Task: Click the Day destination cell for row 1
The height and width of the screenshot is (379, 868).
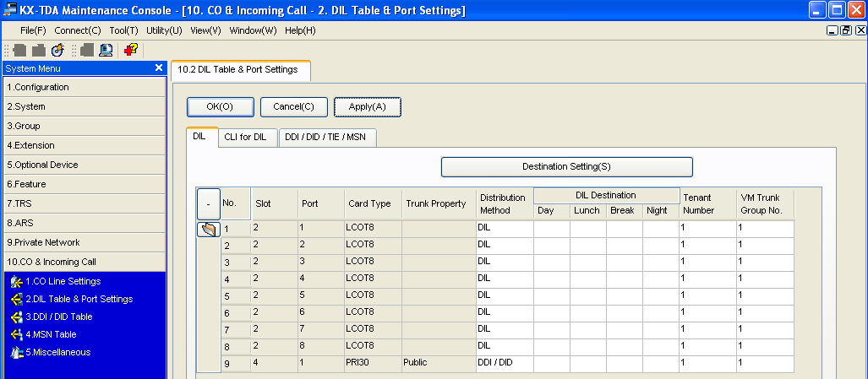Action: click(552, 228)
